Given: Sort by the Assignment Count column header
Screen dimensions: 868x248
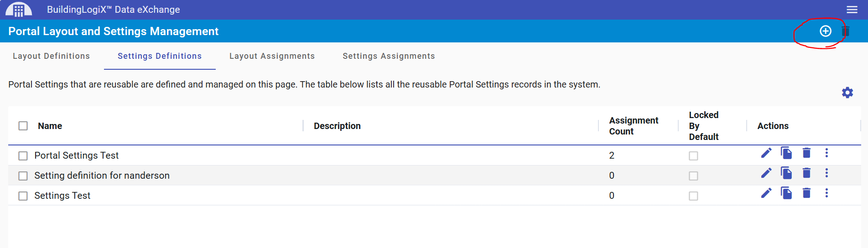Looking at the screenshot, I should click(x=634, y=126).
